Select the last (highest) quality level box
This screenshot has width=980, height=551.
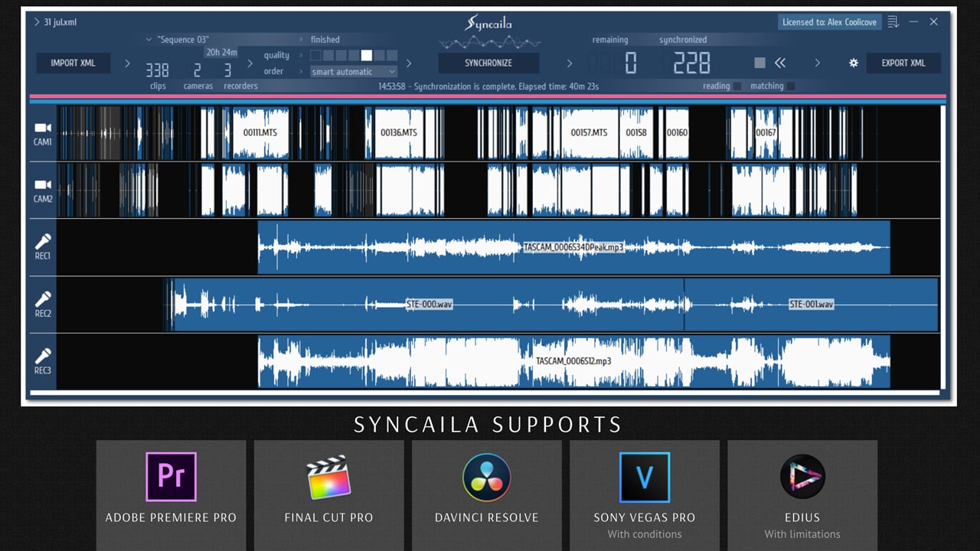(392, 55)
